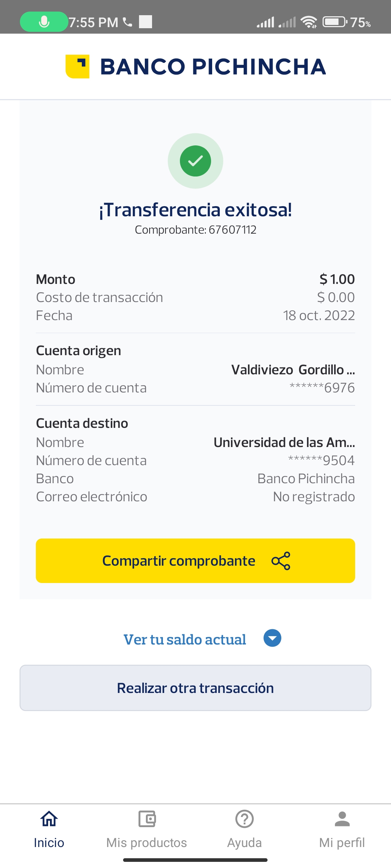
Task: Tap the truncated name Universidad de las Am...
Action: [284, 442]
